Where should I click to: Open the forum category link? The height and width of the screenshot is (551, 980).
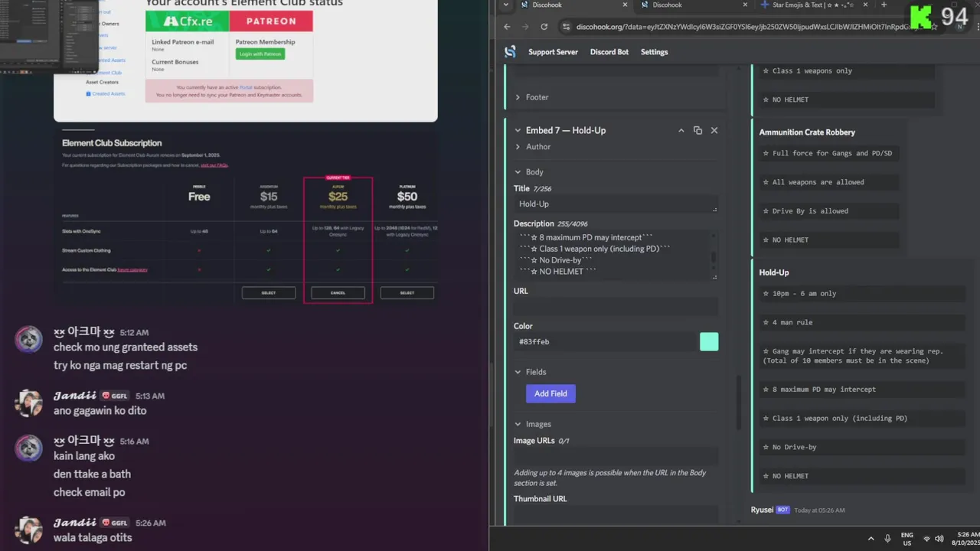tap(132, 269)
